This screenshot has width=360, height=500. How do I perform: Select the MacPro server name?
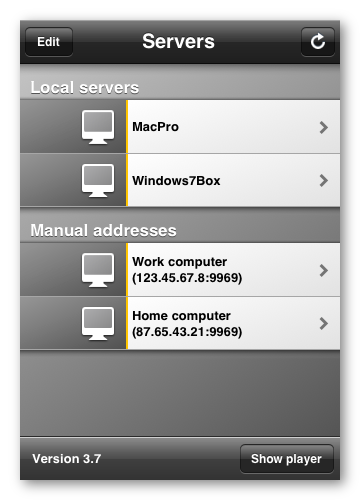click(x=155, y=127)
